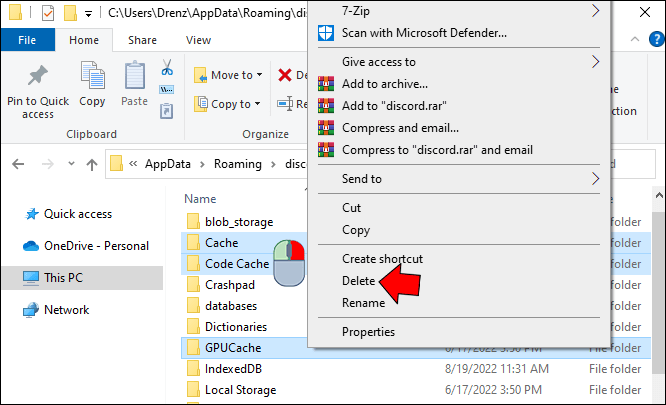Click Delete in the context menu
This screenshot has width=666, height=405.
coord(358,281)
